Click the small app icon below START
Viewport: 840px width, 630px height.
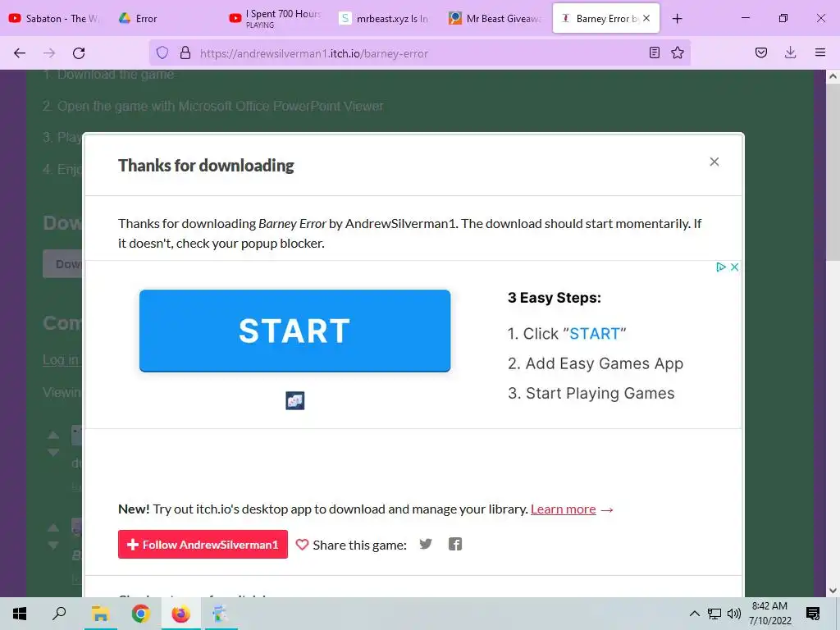coord(295,400)
